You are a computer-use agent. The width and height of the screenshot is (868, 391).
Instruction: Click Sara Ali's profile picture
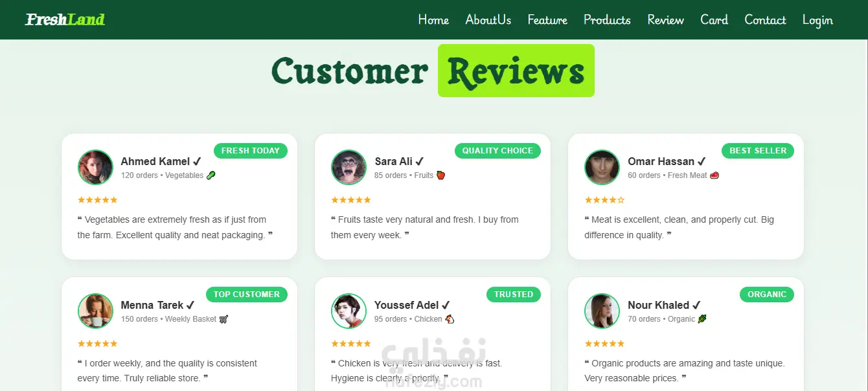[348, 168]
